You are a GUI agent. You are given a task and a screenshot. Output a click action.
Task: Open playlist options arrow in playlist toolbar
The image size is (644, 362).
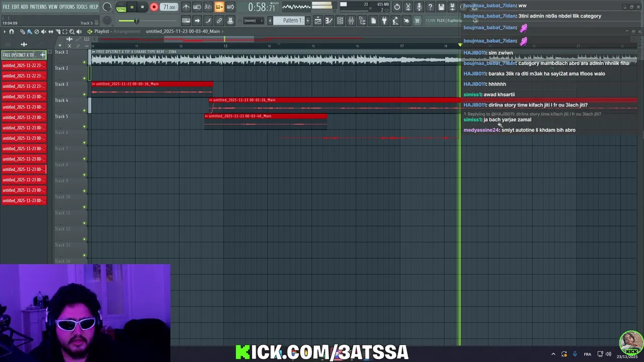tap(5, 32)
